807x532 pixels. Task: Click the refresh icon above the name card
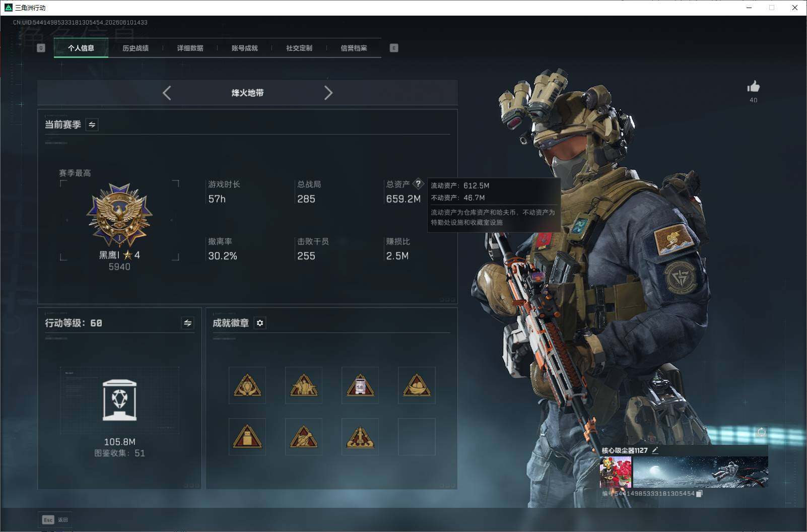pos(761,432)
